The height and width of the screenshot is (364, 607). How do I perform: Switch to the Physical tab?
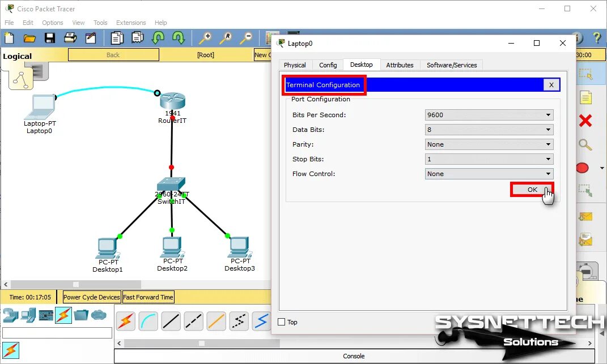pos(295,65)
